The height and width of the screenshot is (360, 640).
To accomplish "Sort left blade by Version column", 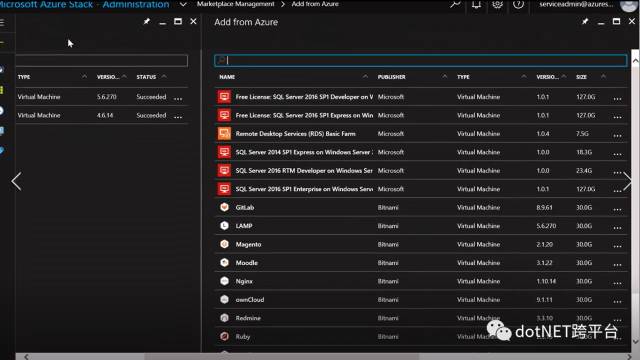I will (x=108, y=77).
